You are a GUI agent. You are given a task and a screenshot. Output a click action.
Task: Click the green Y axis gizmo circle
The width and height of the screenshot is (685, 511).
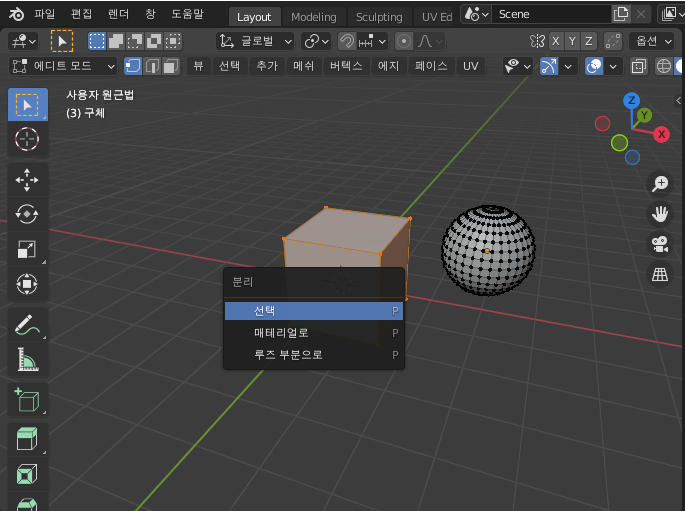coord(644,115)
